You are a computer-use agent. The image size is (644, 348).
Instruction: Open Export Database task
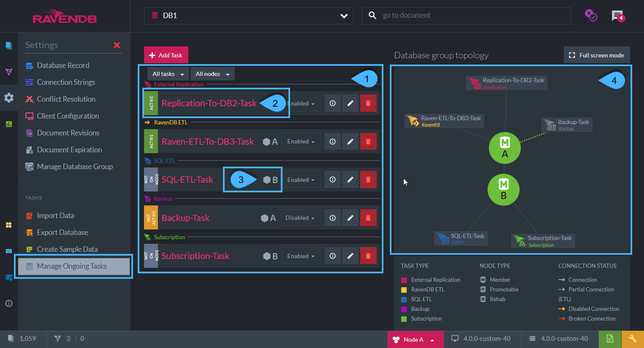[x=62, y=232]
